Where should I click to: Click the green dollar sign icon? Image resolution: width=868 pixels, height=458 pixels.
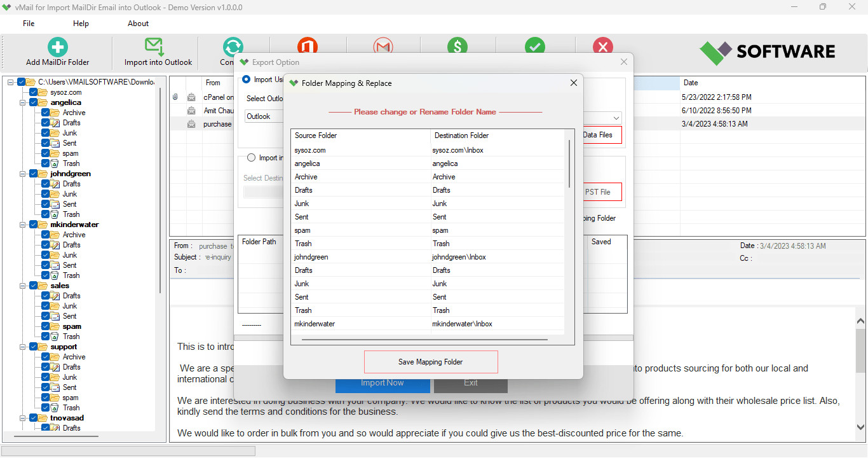(x=457, y=46)
